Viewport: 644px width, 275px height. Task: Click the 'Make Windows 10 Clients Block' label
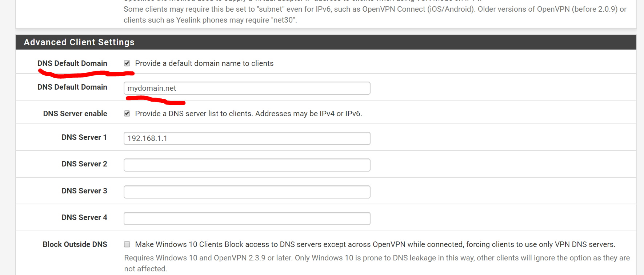point(375,244)
